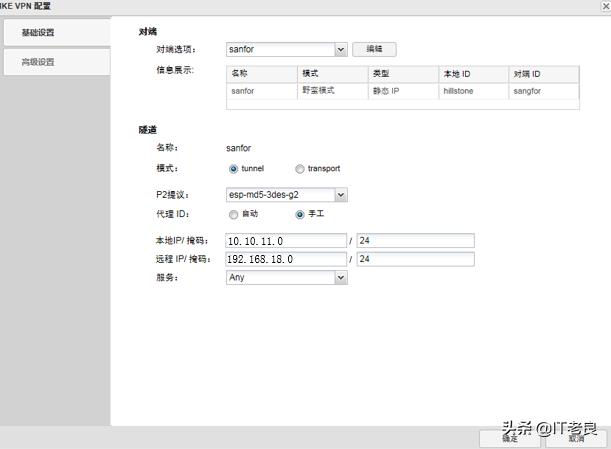The width and height of the screenshot is (611, 449).
Task: Select the 静态 IP table cell
Action: 403,91
